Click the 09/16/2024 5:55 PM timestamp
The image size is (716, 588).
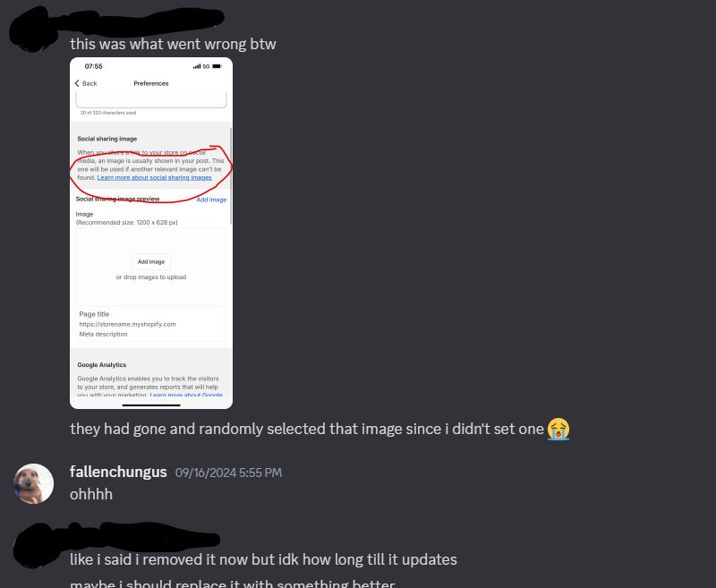tap(228, 473)
